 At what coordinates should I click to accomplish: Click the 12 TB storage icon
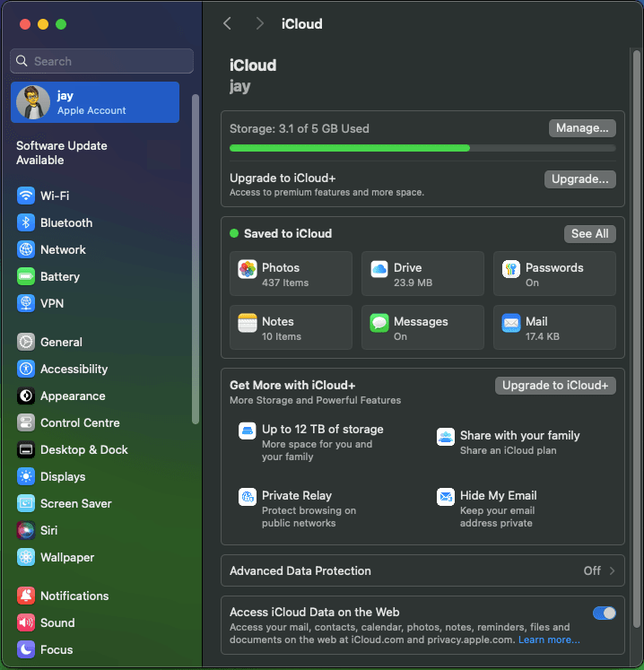[x=248, y=431]
